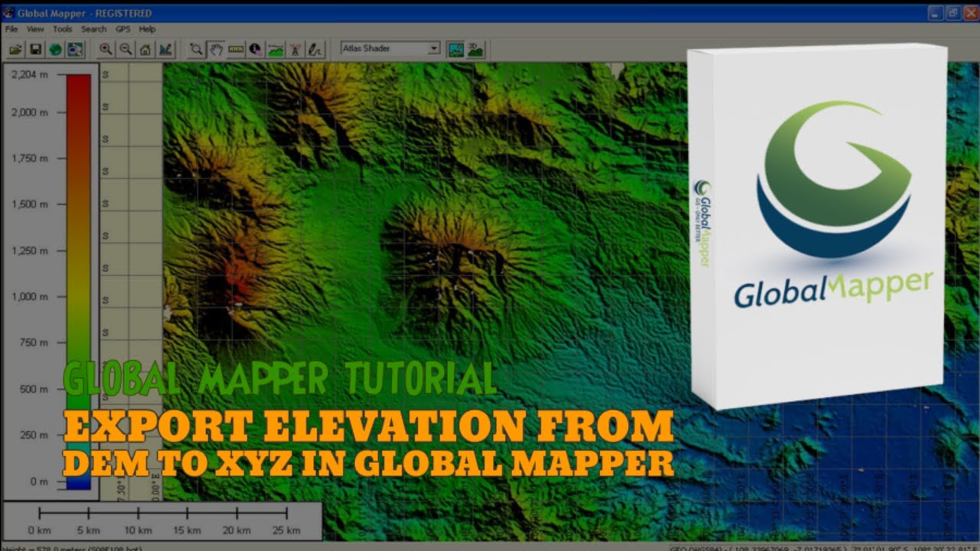This screenshot has width=980, height=551.
Task: Click the toolbar icon right of Home
Action: pos(165,49)
